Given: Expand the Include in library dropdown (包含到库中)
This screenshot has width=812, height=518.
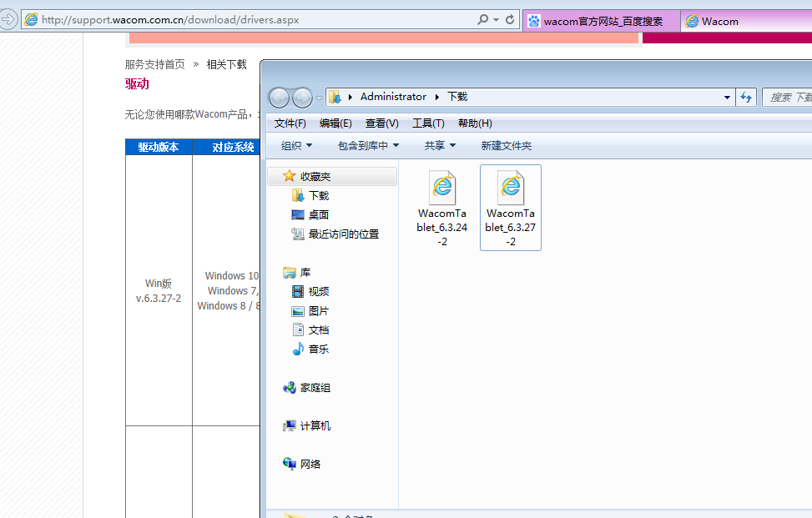Looking at the screenshot, I should pyautogui.click(x=368, y=146).
